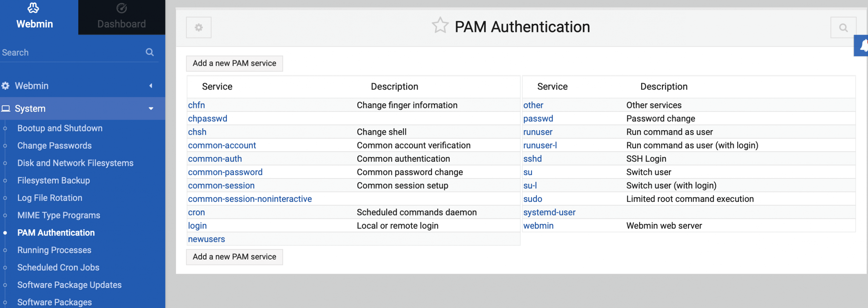Screen dimensions: 868x308
Task: Open common-session-noninteractive service link
Action: point(250,199)
